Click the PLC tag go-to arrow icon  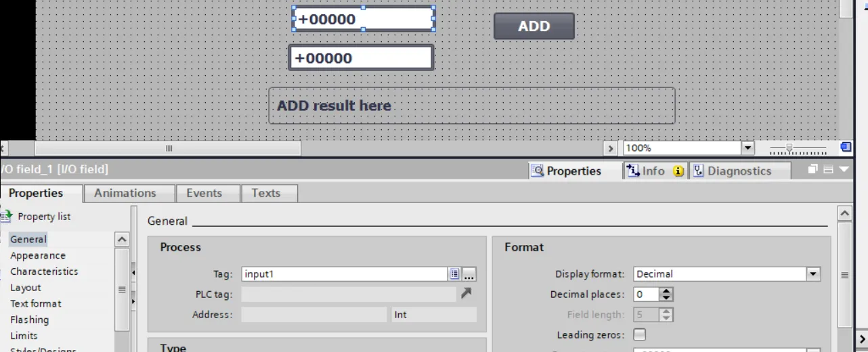(x=466, y=294)
